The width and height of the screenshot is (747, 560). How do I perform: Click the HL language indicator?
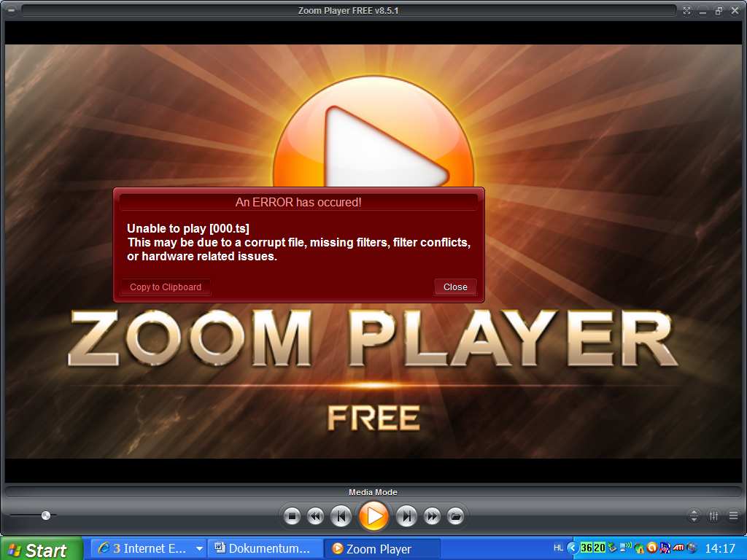coord(558,548)
